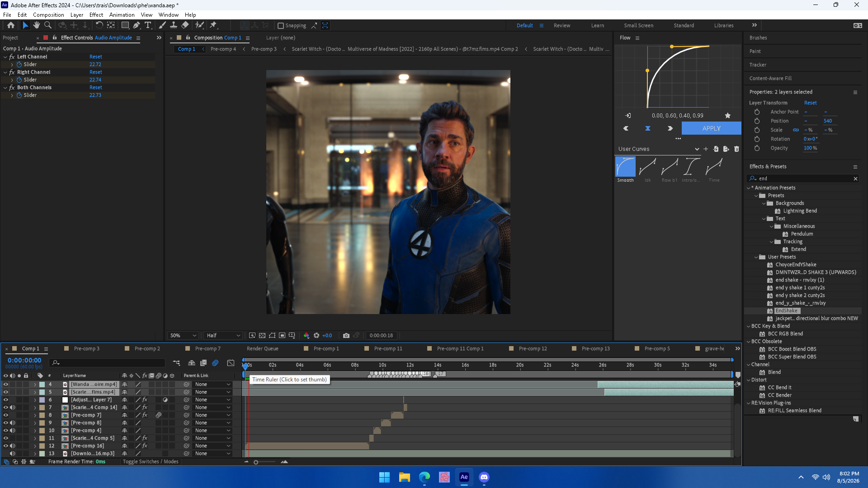This screenshot has width=868, height=488.
Task: Collapse the User Presets folder
Action: [x=756, y=257]
